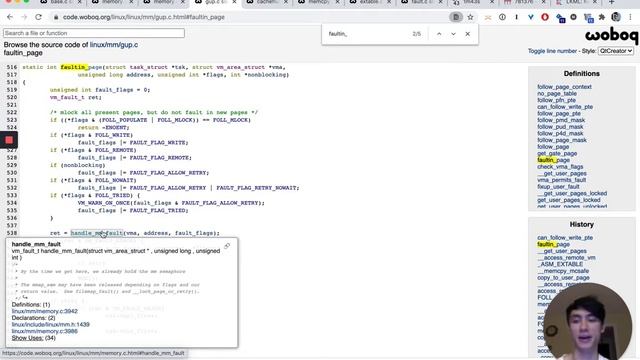The height and width of the screenshot is (360, 640).
Task: Open the Style QtCreator dropdown
Action: (x=616, y=51)
